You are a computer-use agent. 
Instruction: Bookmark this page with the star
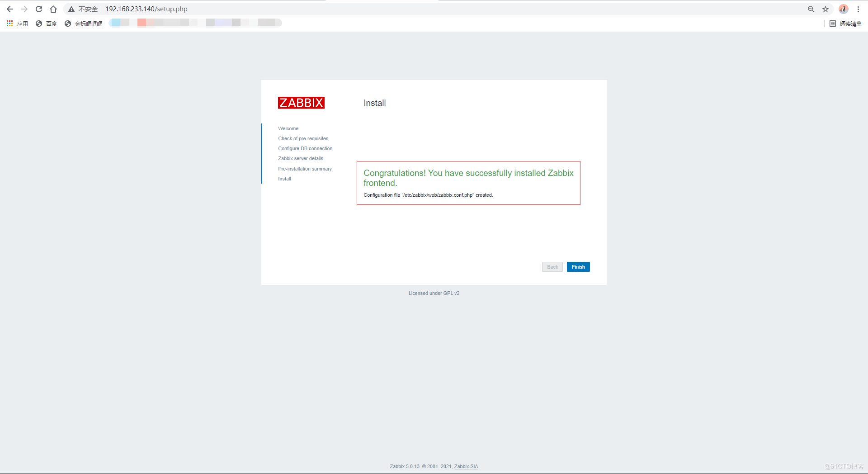pyautogui.click(x=826, y=9)
